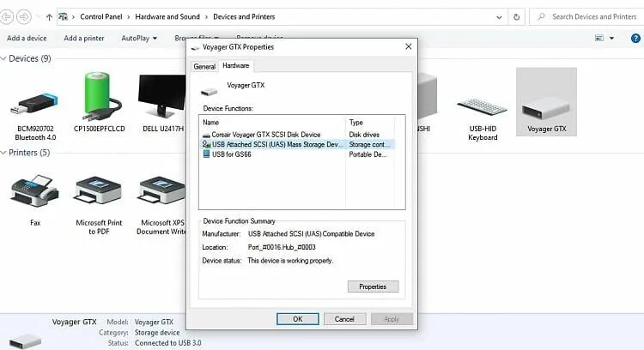Switch to the Hardware tab
This screenshot has height=350, width=644.
click(236, 66)
